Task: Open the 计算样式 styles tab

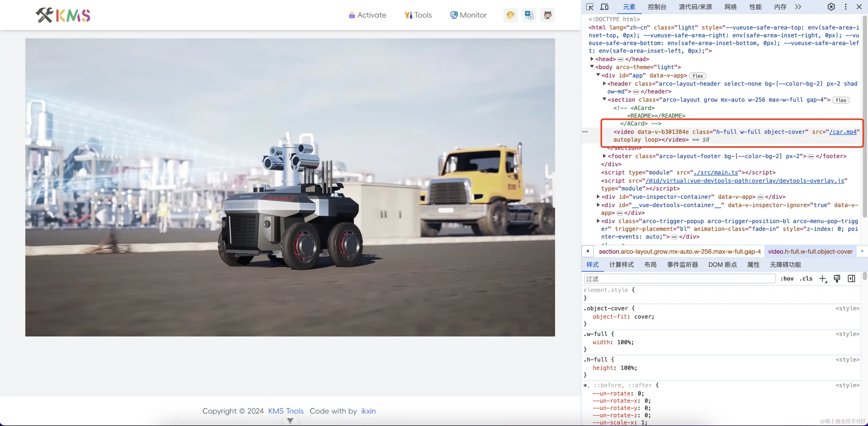Action: pyautogui.click(x=621, y=265)
